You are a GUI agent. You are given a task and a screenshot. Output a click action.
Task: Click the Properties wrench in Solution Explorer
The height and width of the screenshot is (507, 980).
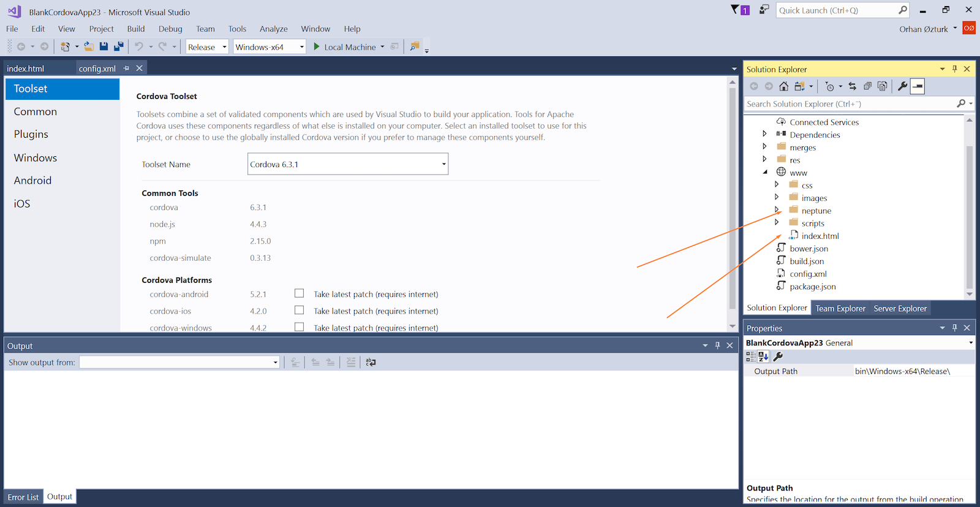[x=902, y=86]
